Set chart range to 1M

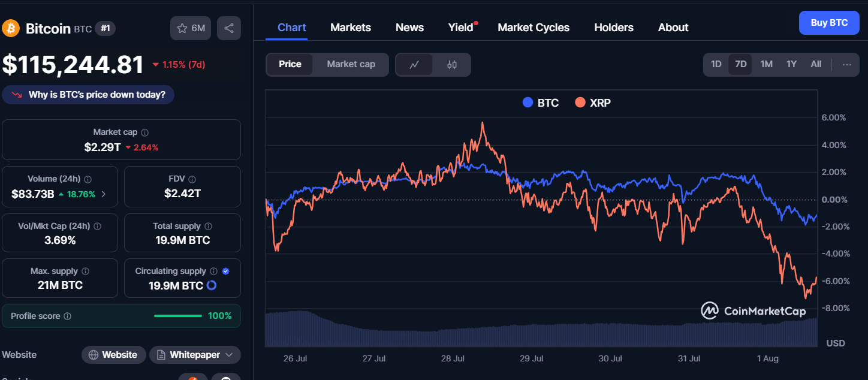[766, 65]
